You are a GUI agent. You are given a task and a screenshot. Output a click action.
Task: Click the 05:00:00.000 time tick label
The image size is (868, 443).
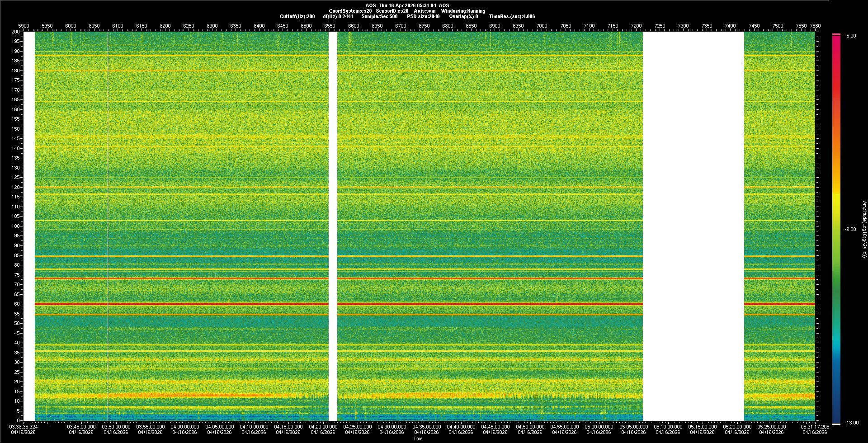599,426
